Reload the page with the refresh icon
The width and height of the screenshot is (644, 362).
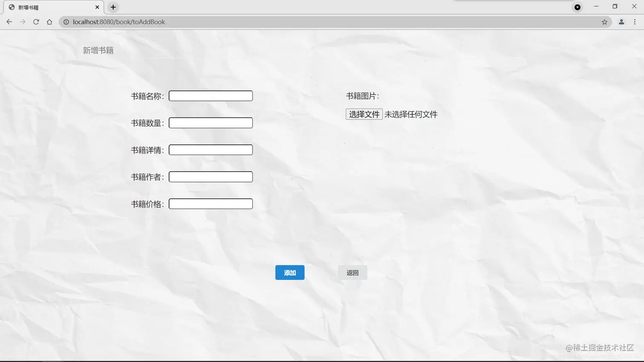[x=36, y=22]
